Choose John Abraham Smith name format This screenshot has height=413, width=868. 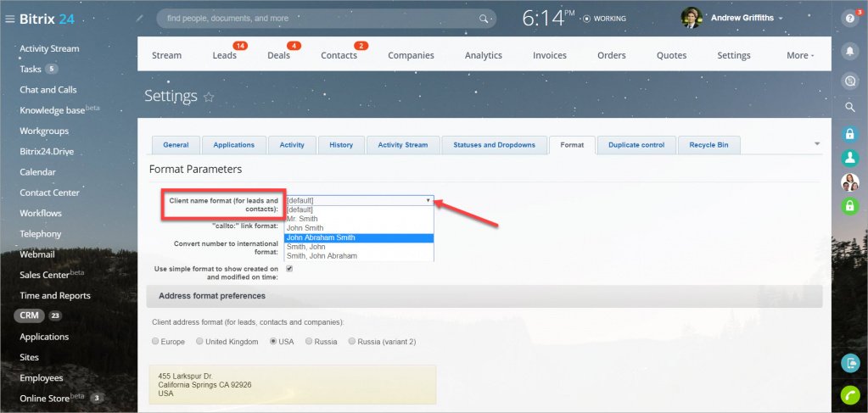click(359, 237)
